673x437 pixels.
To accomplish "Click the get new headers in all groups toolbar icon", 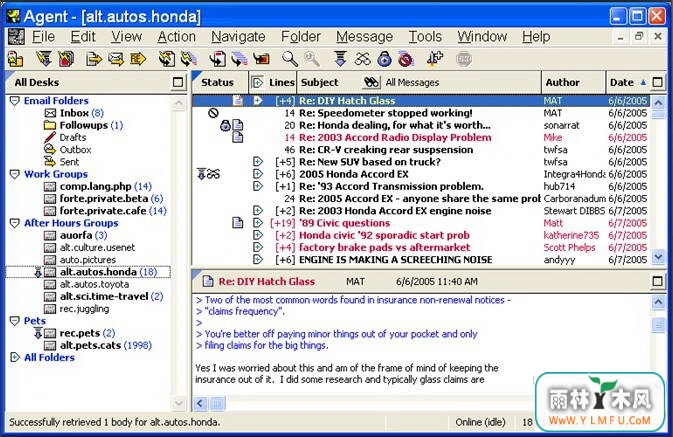I will [x=15, y=59].
